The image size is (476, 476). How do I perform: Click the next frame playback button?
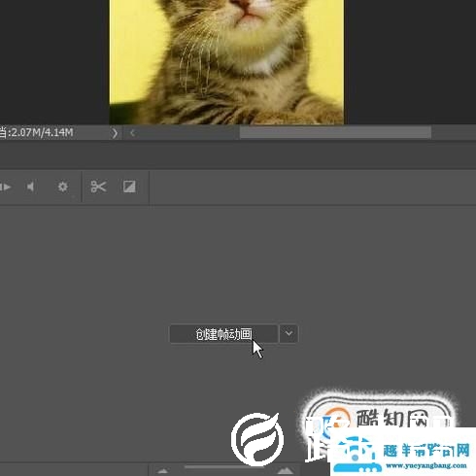point(6,187)
